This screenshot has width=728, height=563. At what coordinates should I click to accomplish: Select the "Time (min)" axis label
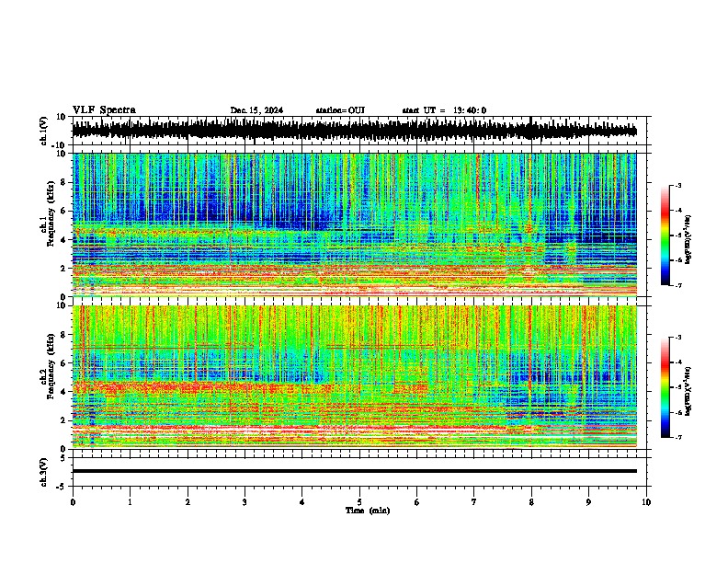point(368,511)
